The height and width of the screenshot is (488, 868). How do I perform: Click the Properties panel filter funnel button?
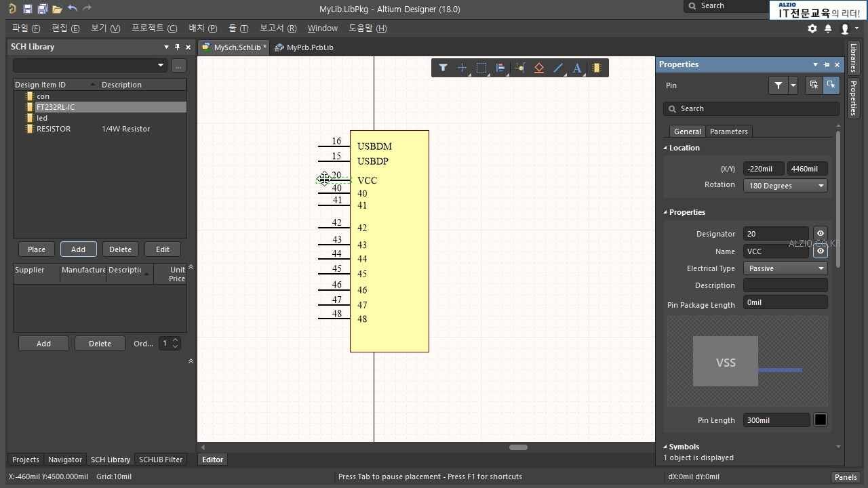coord(778,85)
